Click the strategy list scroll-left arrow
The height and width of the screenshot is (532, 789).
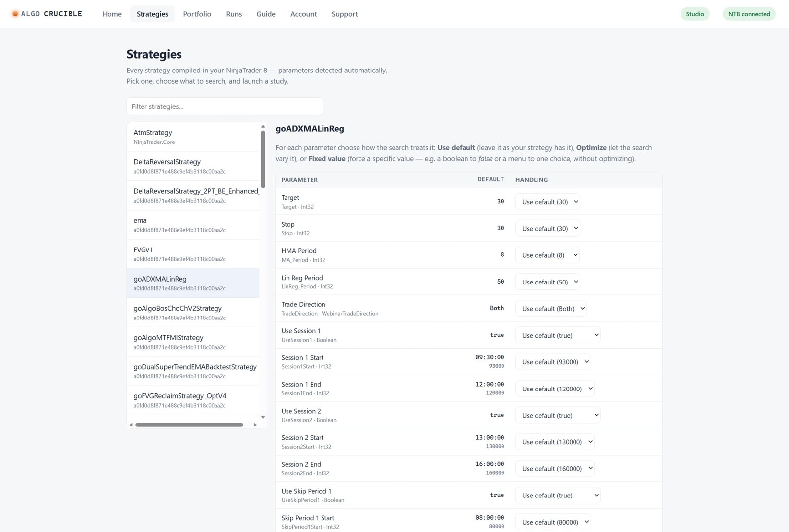131,425
